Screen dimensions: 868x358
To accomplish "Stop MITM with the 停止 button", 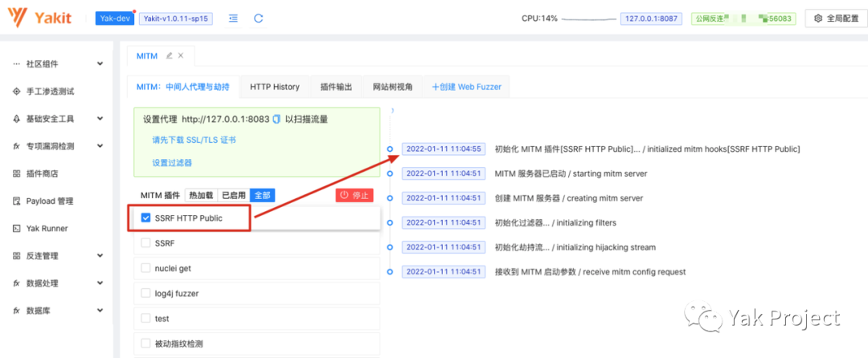I will tap(354, 195).
